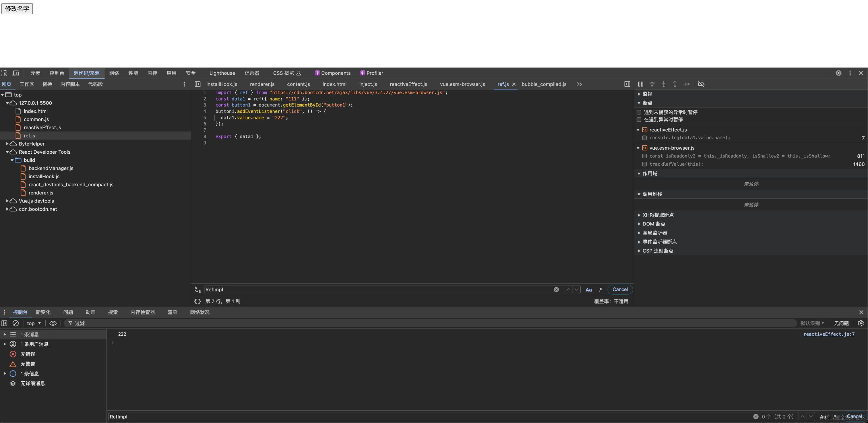This screenshot has width=868, height=423.
Task: Open the top context dropdown in console
Action: (34, 323)
